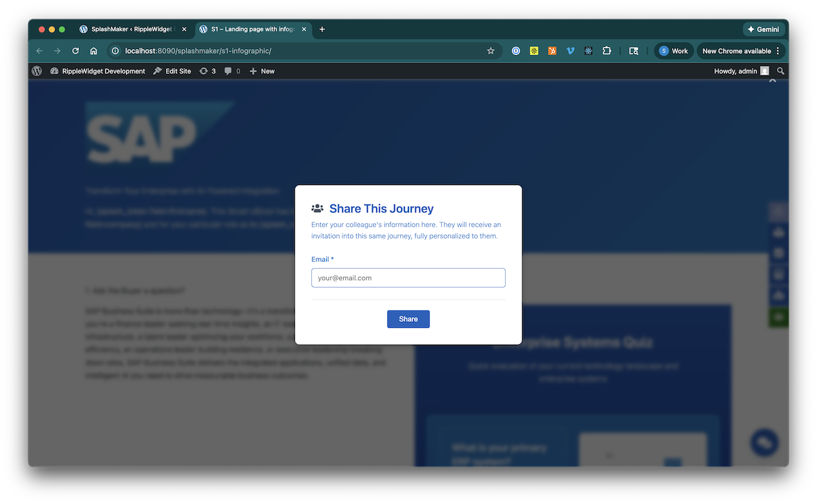Click the Share button in the dialog
This screenshot has width=817, height=504.
tap(408, 319)
